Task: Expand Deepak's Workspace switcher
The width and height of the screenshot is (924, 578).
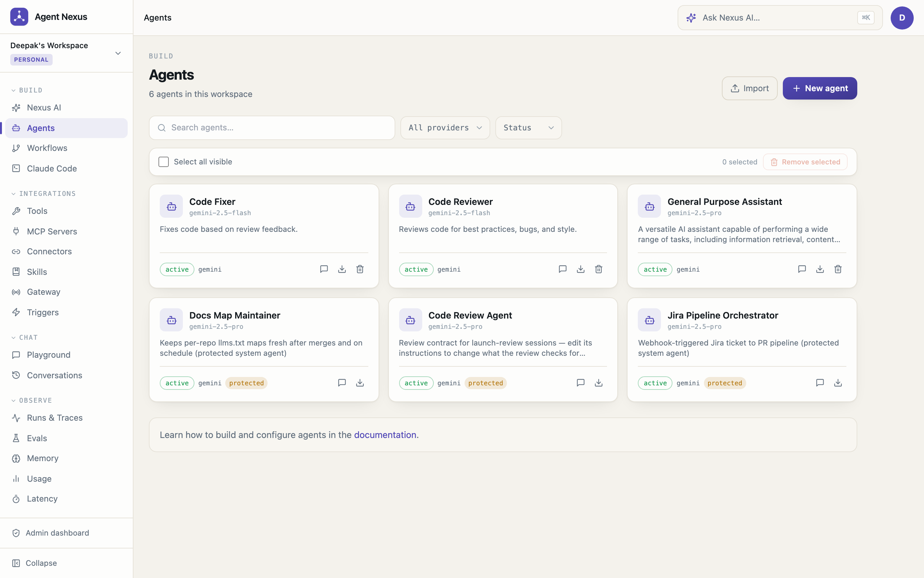Action: [66, 53]
